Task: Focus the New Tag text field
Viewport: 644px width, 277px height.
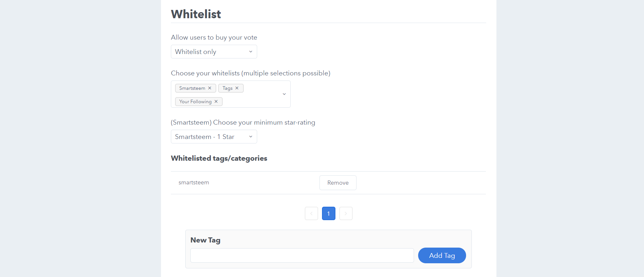Action: pos(302,256)
